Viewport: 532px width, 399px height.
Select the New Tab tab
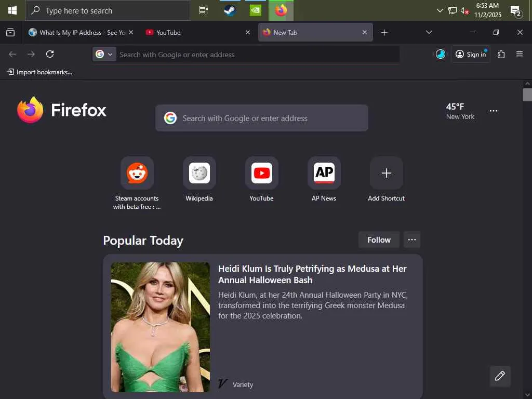point(315,33)
